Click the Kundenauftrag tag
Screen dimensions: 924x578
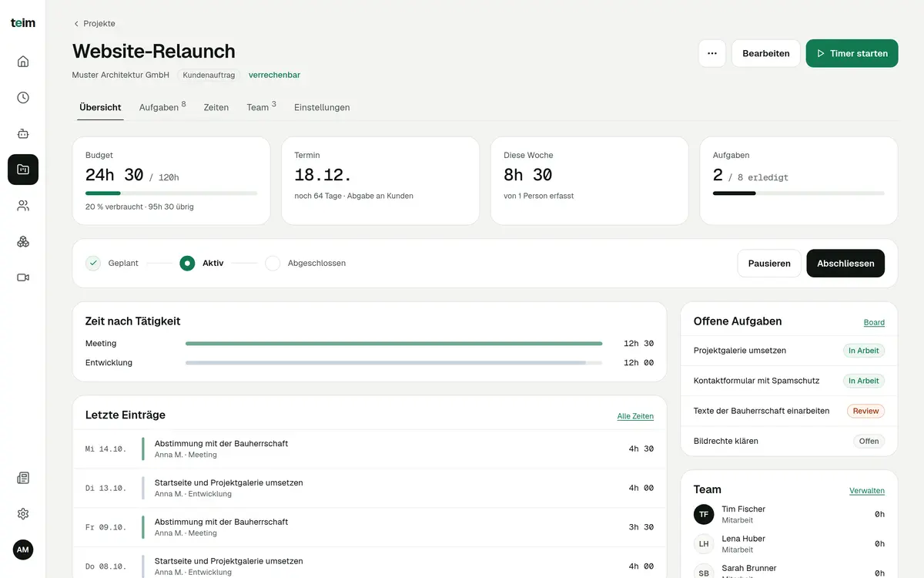click(209, 76)
